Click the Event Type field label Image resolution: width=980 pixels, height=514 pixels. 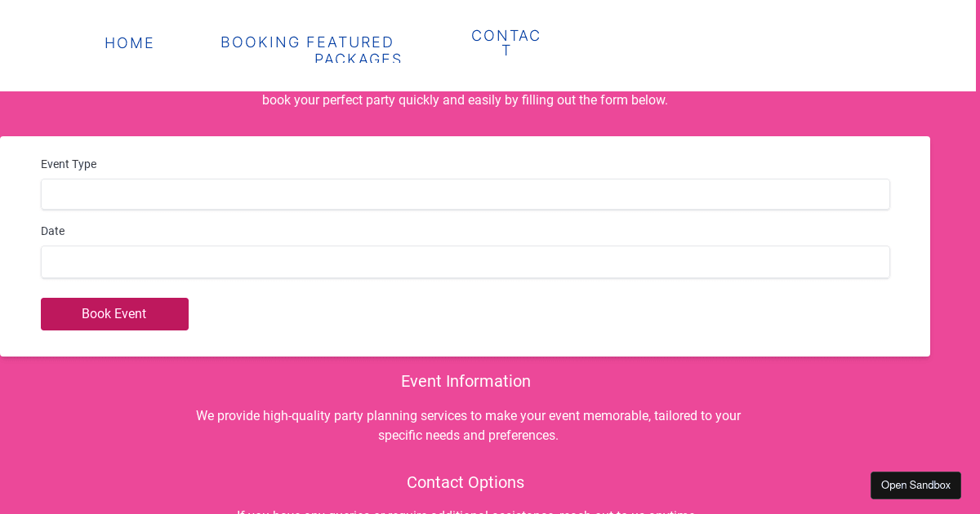pos(69,164)
